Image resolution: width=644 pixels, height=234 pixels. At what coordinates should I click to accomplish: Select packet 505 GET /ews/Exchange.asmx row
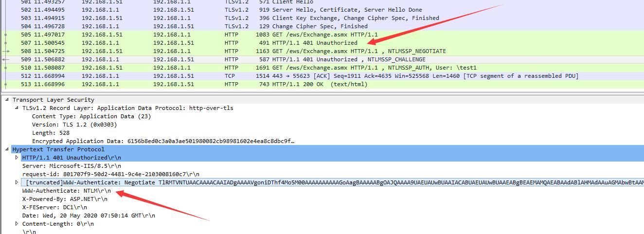[322, 35]
